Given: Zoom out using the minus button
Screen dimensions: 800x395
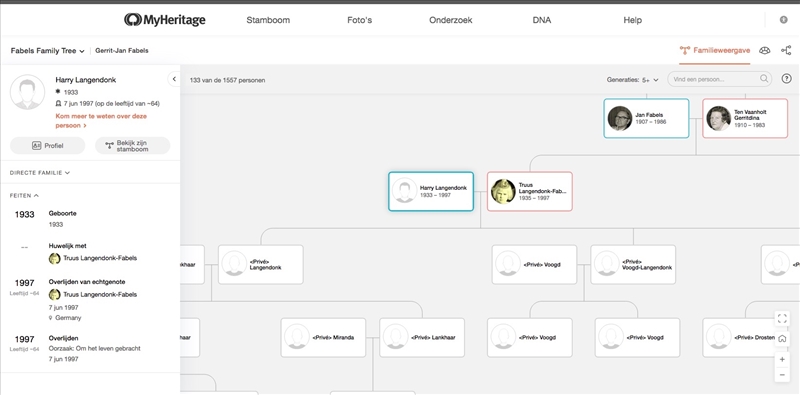Looking at the screenshot, I should click(782, 375).
